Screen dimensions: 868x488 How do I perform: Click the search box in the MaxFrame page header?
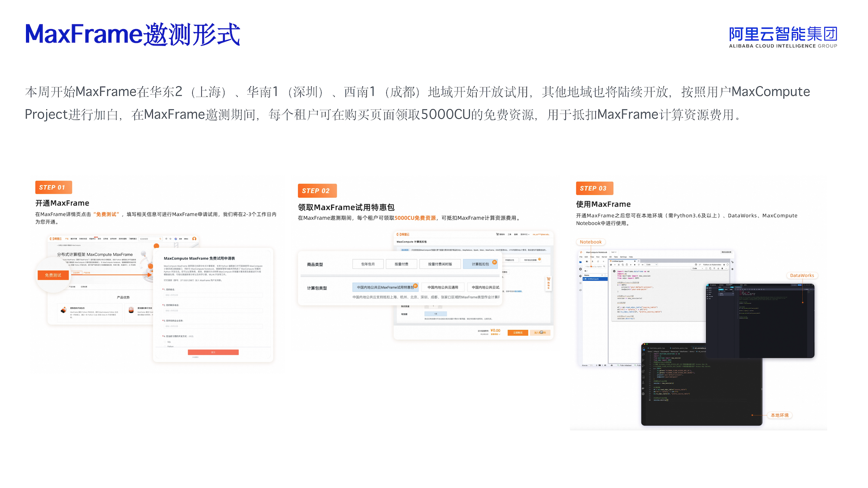coord(150,239)
